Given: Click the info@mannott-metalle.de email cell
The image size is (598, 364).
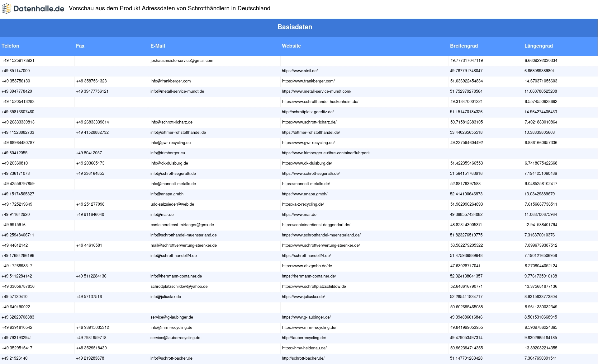Looking at the screenshot, I should [x=173, y=184].
